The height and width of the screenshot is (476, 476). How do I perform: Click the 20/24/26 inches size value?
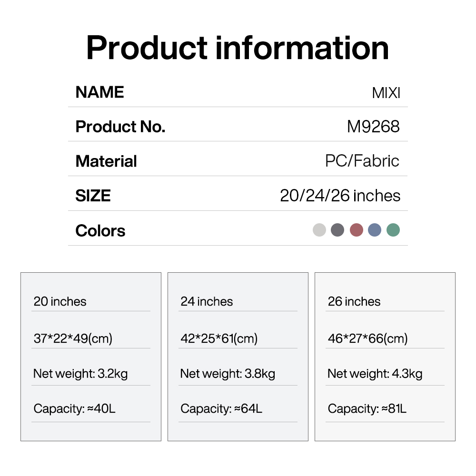(340, 196)
